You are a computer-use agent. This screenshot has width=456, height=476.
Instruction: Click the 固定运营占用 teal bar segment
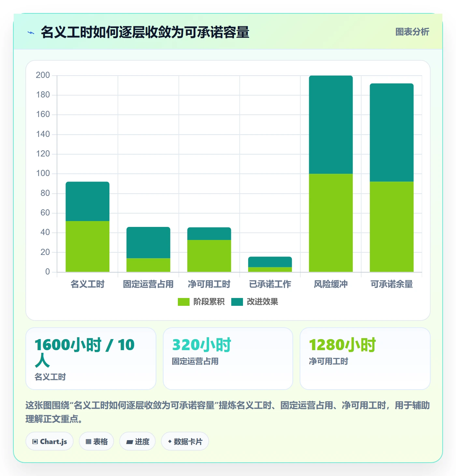[148, 243]
